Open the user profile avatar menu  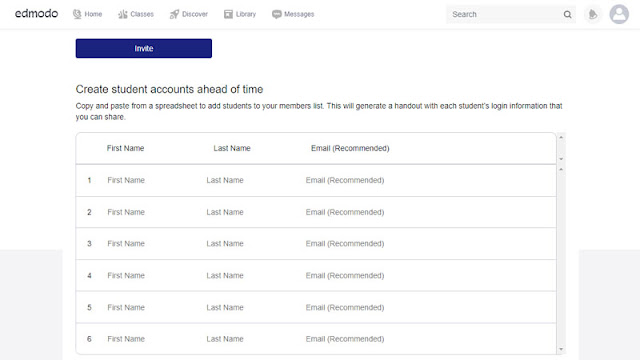tap(619, 14)
